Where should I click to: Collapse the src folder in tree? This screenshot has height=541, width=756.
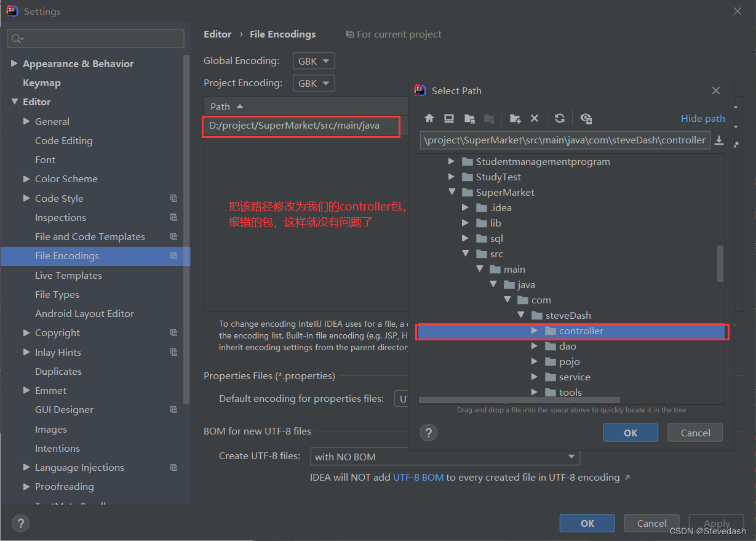(x=466, y=254)
